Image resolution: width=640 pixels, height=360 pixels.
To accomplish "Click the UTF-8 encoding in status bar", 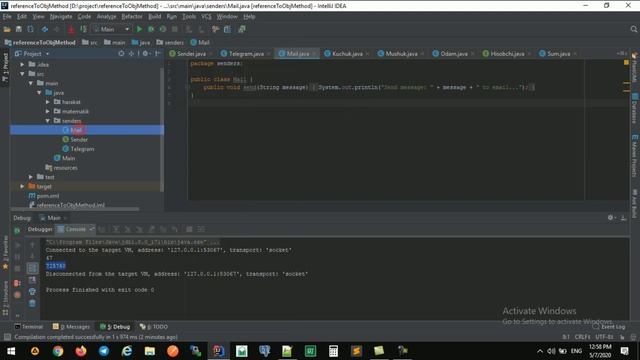I will tap(604, 337).
